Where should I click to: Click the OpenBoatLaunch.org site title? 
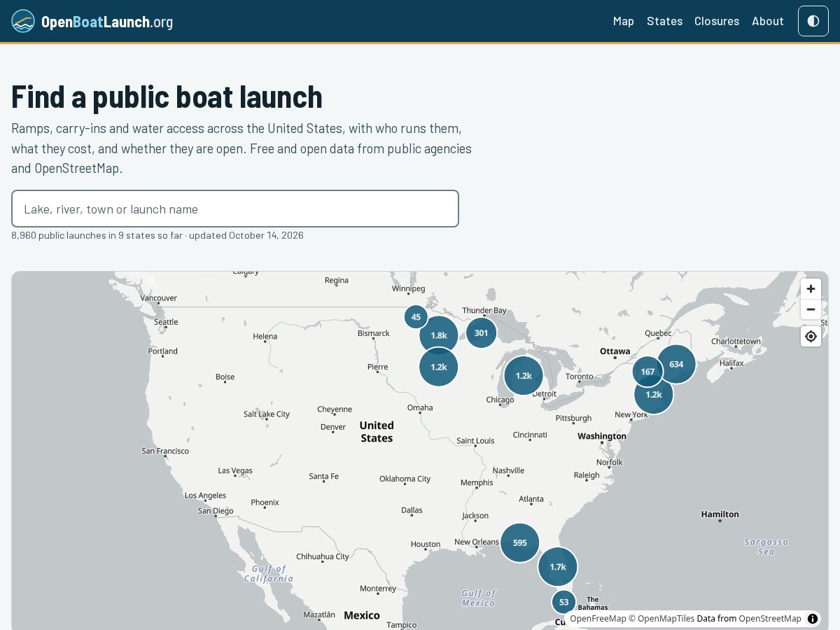click(107, 22)
